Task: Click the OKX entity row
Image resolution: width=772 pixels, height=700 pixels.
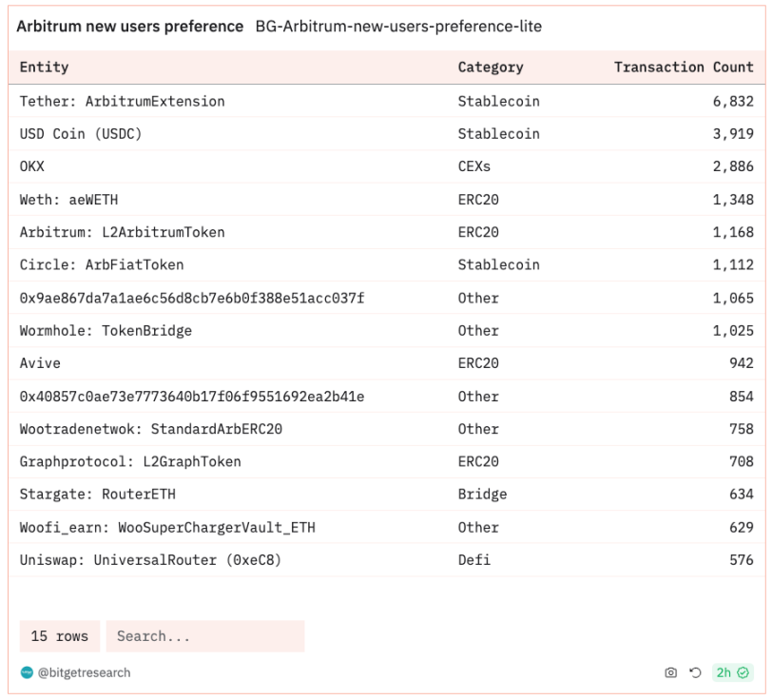Action: pyautogui.click(x=32, y=166)
